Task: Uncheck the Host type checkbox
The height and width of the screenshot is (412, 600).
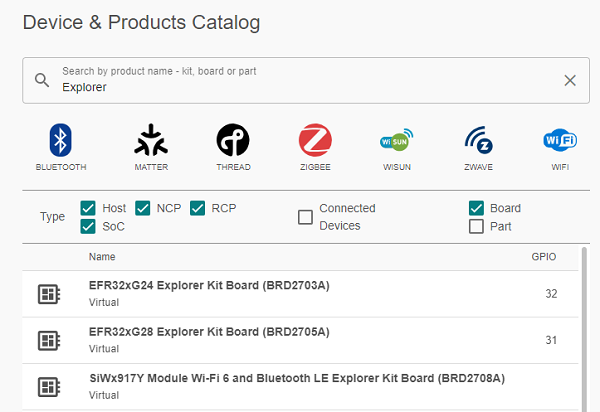Action: point(88,208)
